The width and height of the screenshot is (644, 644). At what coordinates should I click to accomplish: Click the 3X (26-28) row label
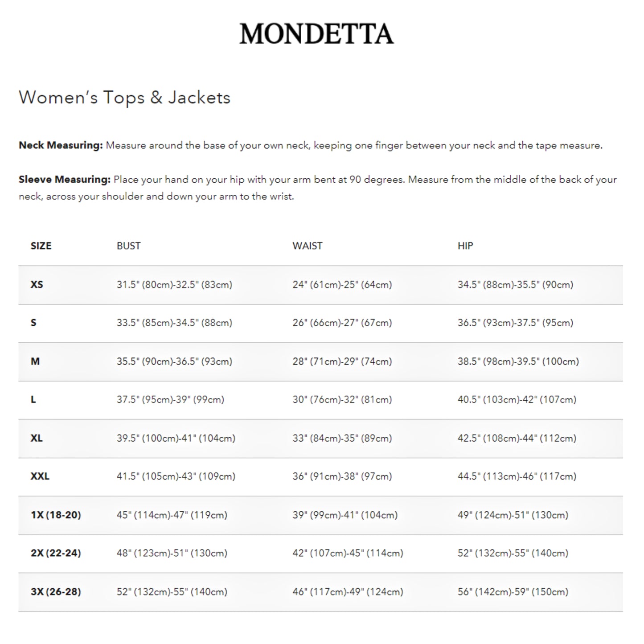[56, 592]
